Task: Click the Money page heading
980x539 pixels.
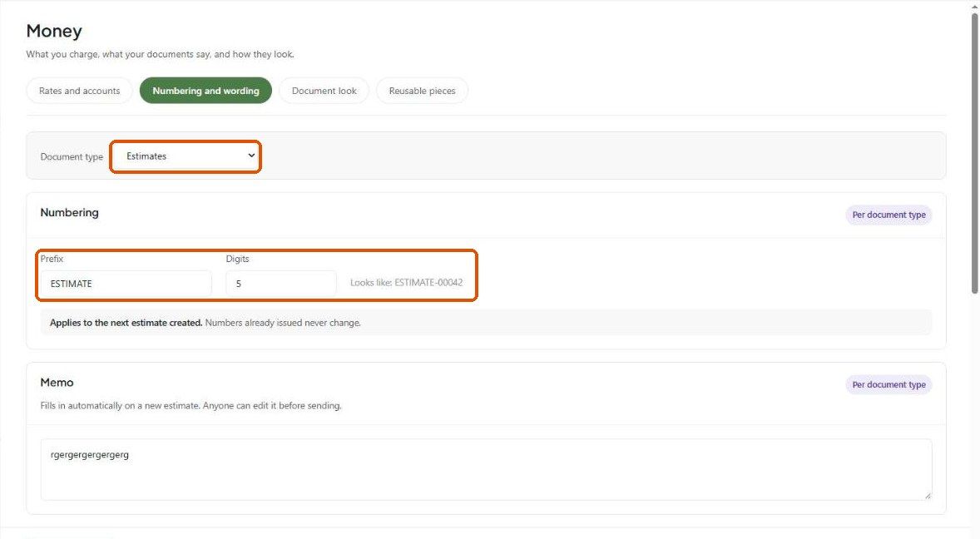Action: coord(54,31)
